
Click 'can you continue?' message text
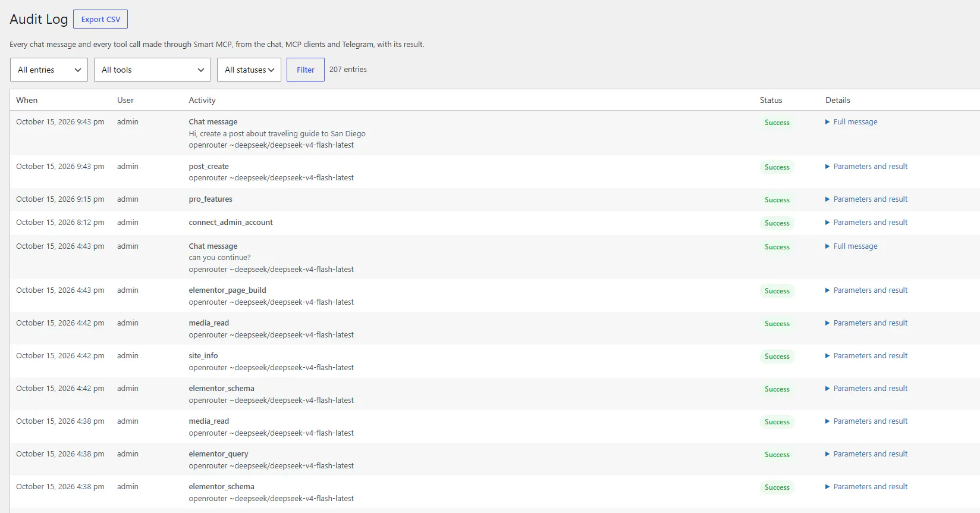tap(219, 258)
